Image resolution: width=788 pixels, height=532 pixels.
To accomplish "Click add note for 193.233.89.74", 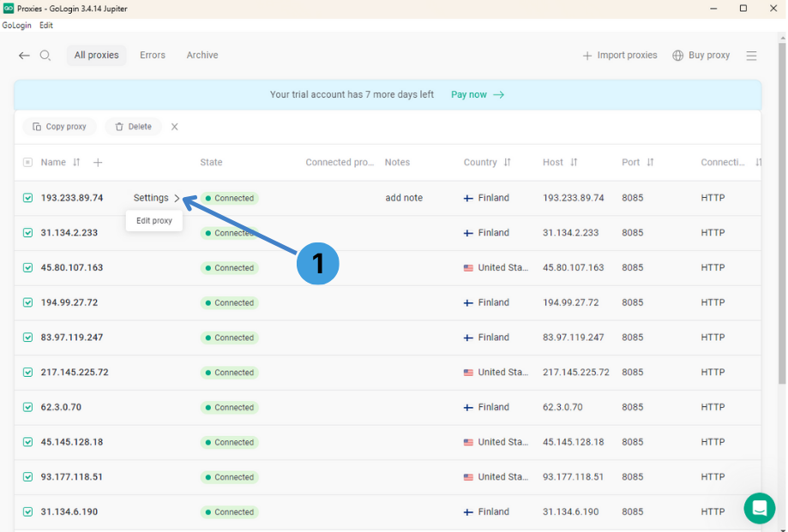I will pos(404,198).
